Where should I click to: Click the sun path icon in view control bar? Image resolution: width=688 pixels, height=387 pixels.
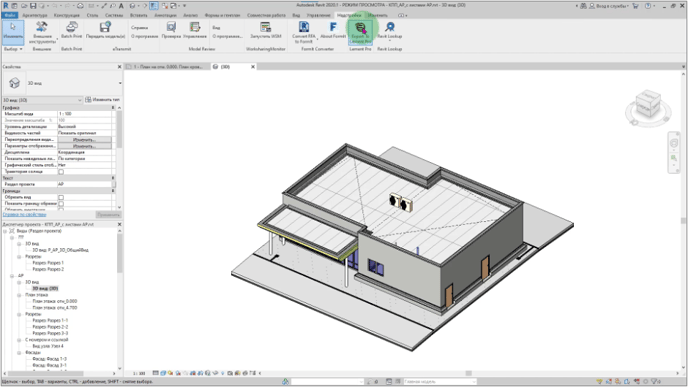[x=171, y=373]
